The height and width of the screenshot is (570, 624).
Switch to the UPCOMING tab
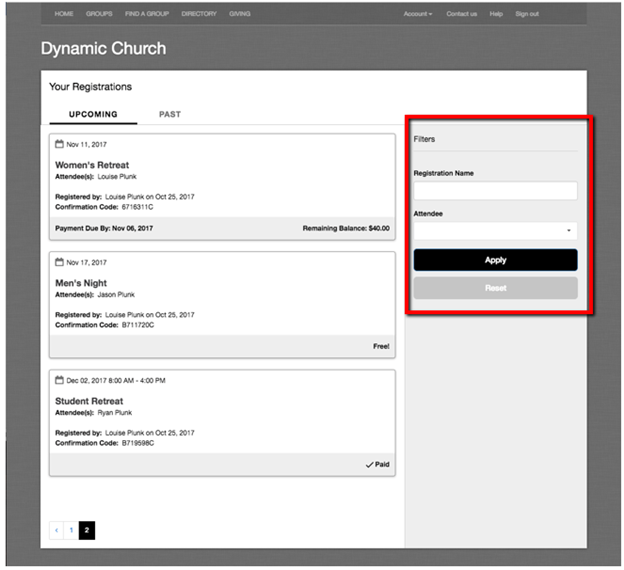point(93,114)
